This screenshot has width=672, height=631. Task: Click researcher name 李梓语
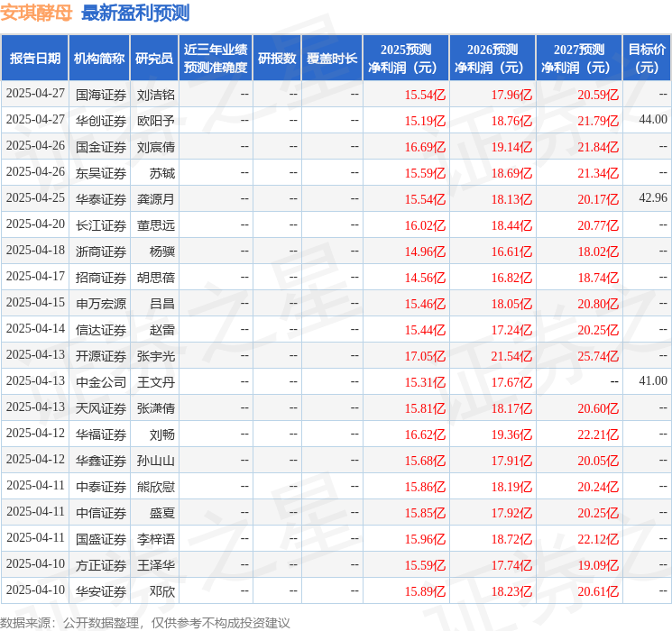[155, 539]
